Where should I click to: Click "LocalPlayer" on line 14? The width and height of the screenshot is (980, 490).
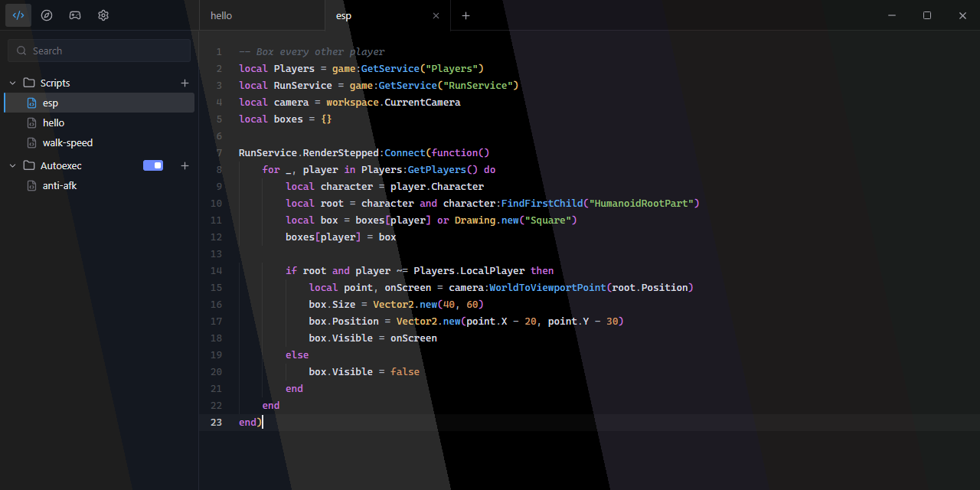click(x=492, y=270)
